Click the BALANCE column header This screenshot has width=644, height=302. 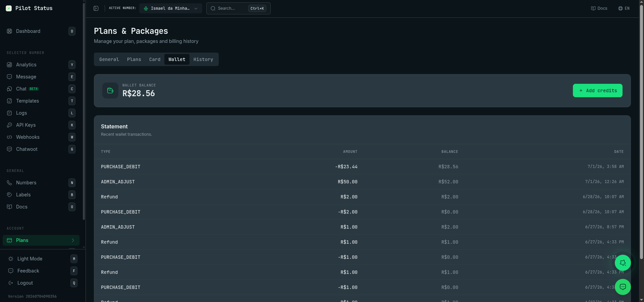[450, 152]
